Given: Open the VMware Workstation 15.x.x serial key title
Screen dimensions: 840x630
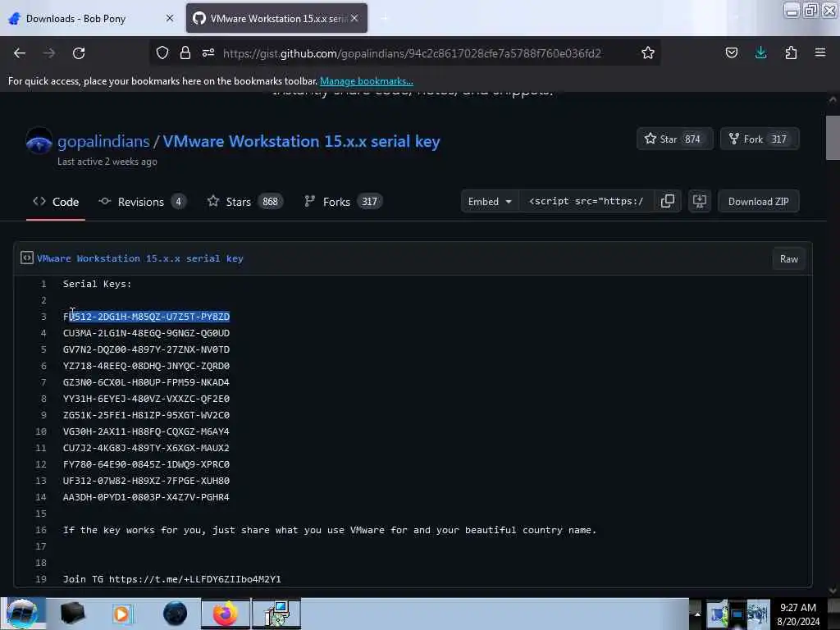Looking at the screenshot, I should point(302,141).
